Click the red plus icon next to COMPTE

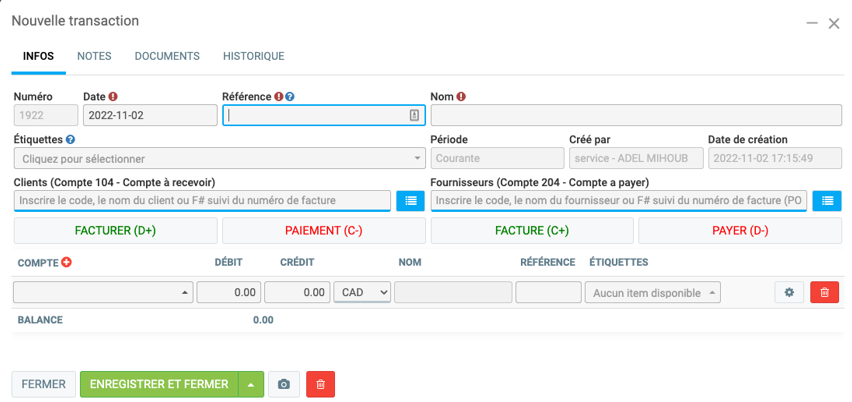[67, 263]
